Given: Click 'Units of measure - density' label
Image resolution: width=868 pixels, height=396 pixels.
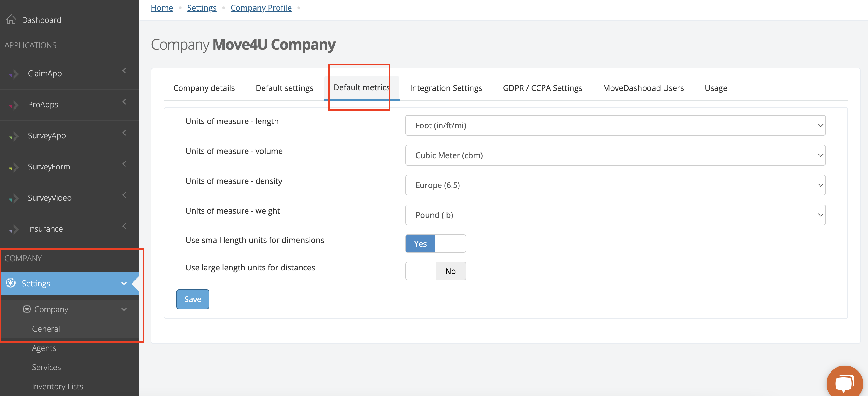Looking at the screenshot, I should [234, 181].
